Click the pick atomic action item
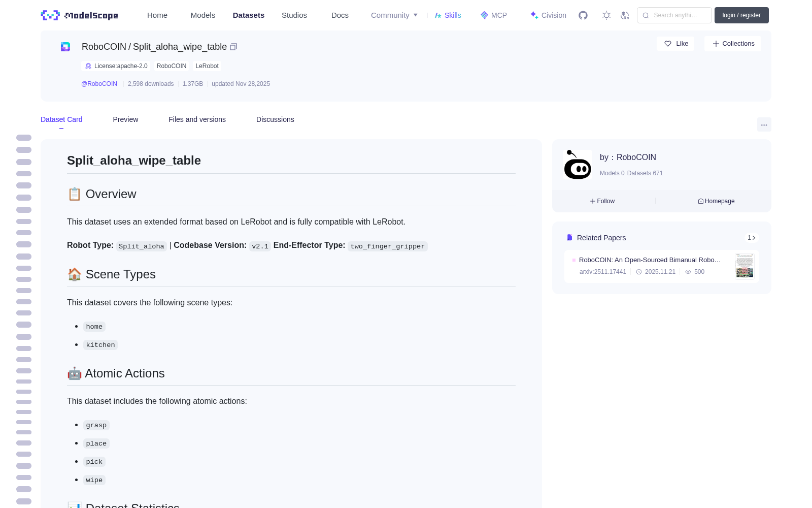Viewport: 812px width, 508px height. coord(94,462)
